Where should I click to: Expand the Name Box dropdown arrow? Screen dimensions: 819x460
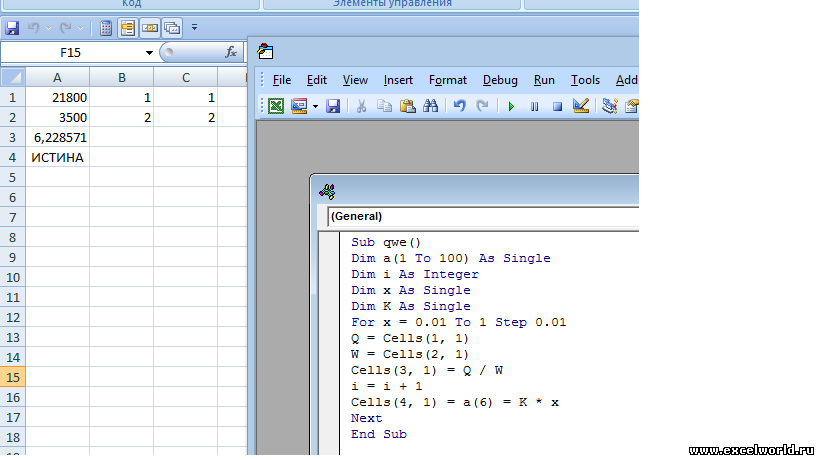[x=149, y=52]
